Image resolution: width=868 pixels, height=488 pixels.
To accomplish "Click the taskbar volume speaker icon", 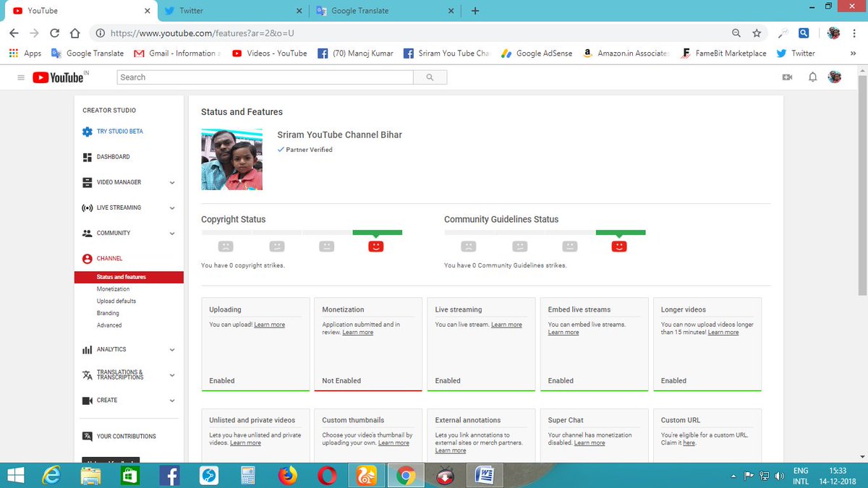I will click(780, 475).
